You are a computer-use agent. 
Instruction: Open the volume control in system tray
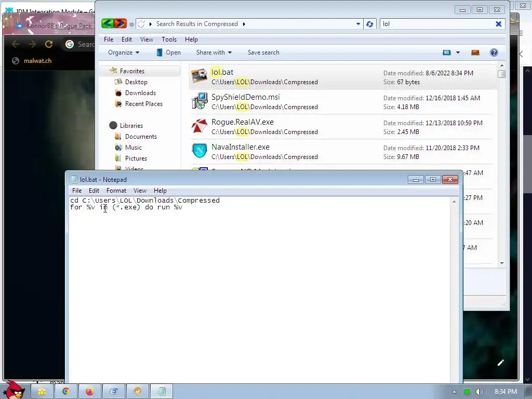click(479, 392)
